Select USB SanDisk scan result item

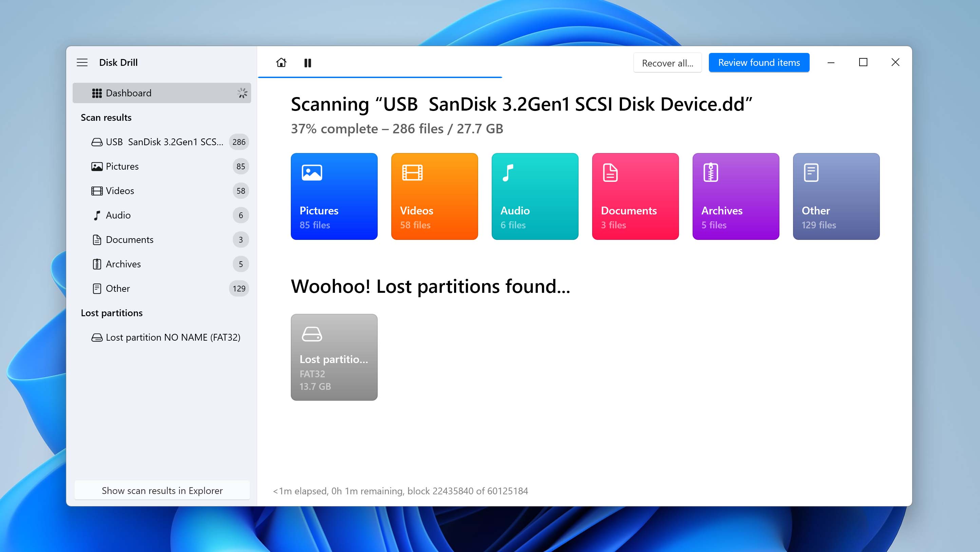tap(164, 142)
